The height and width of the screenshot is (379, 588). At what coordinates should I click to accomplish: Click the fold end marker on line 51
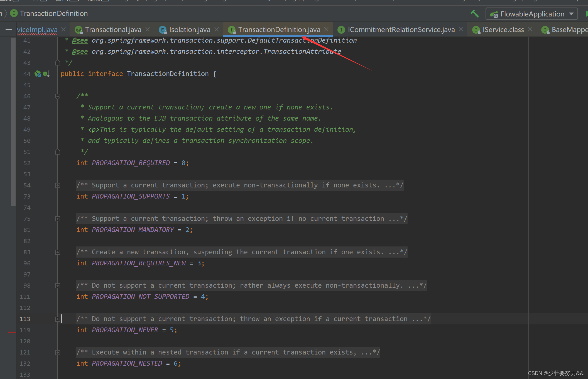58,152
